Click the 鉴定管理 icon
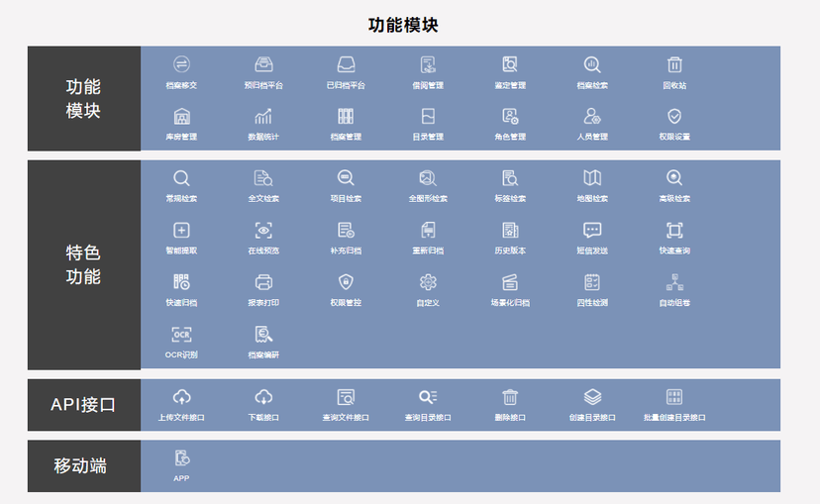 pyautogui.click(x=510, y=64)
